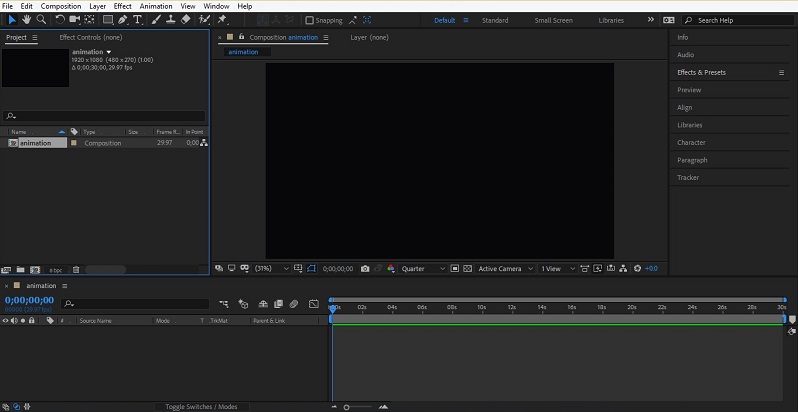The height and width of the screenshot is (412, 798).
Task: Open the Effects & Presets panel
Action: coord(701,72)
